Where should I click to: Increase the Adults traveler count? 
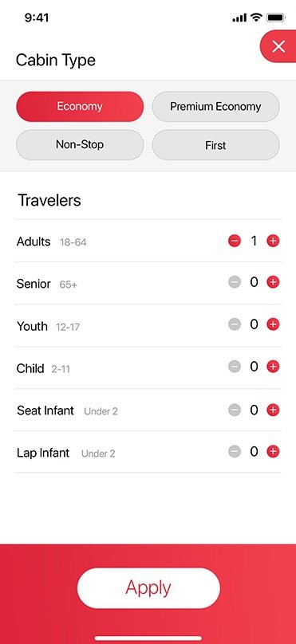(273, 241)
